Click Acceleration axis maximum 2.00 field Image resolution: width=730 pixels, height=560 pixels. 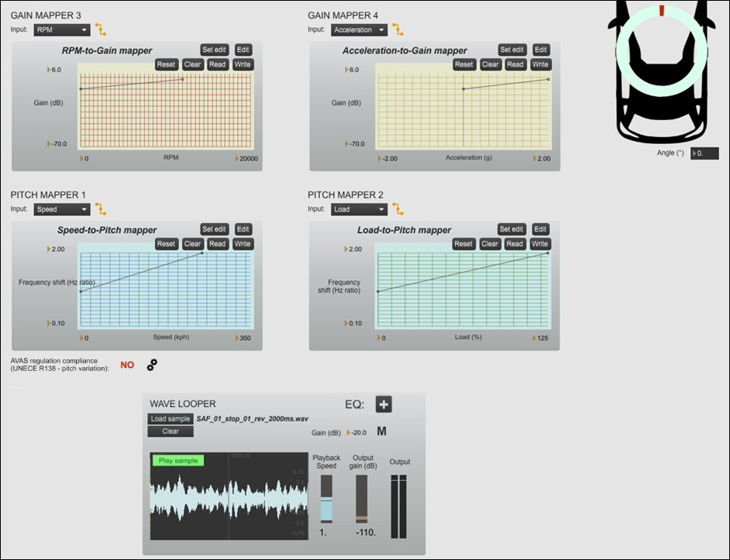542,159
